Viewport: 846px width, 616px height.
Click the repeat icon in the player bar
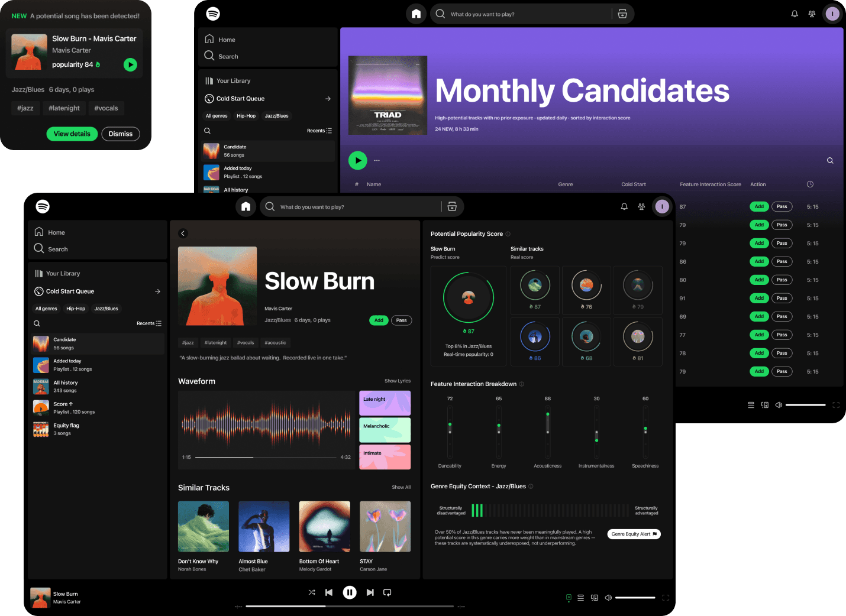(x=388, y=592)
